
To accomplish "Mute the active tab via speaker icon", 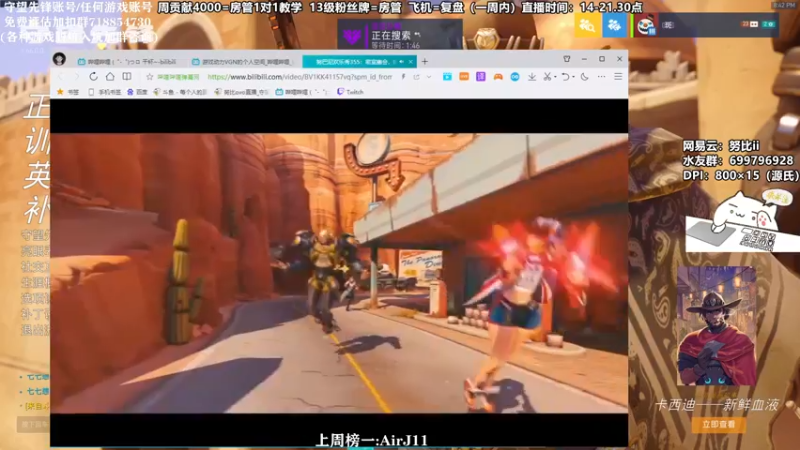I will 402,62.
